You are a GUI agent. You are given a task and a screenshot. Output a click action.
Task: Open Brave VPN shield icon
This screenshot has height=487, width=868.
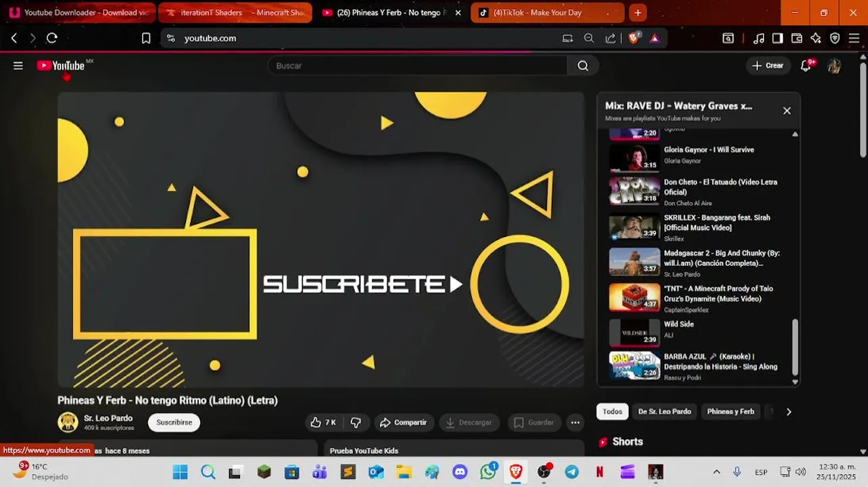click(x=835, y=39)
